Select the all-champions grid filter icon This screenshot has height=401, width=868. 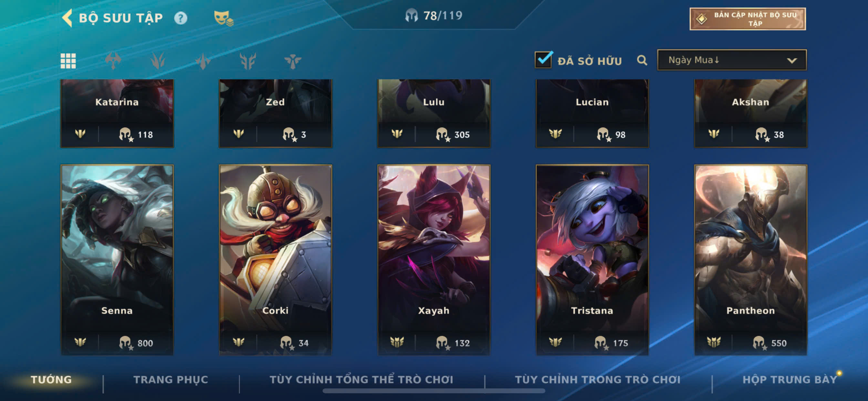click(x=68, y=61)
